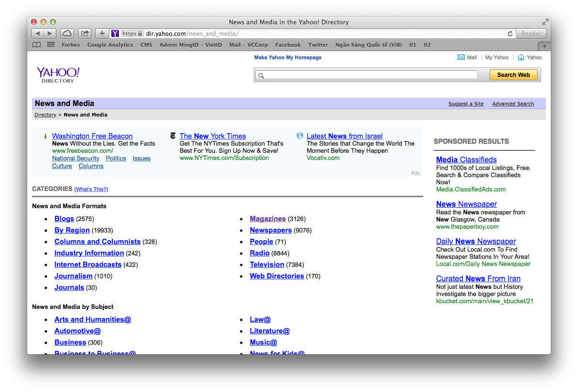Open the Media Classifieds sponsored result
The height and width of the screenshot is (392, 578).
pyautogui.click(x=466, y=159)
